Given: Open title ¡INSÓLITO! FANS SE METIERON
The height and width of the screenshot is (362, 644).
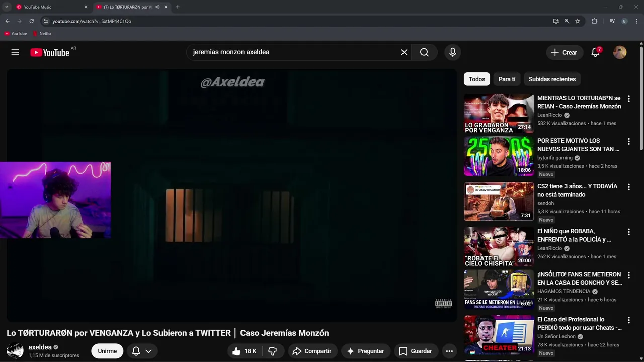Looking at the screenshot, I should pos(580,279).
